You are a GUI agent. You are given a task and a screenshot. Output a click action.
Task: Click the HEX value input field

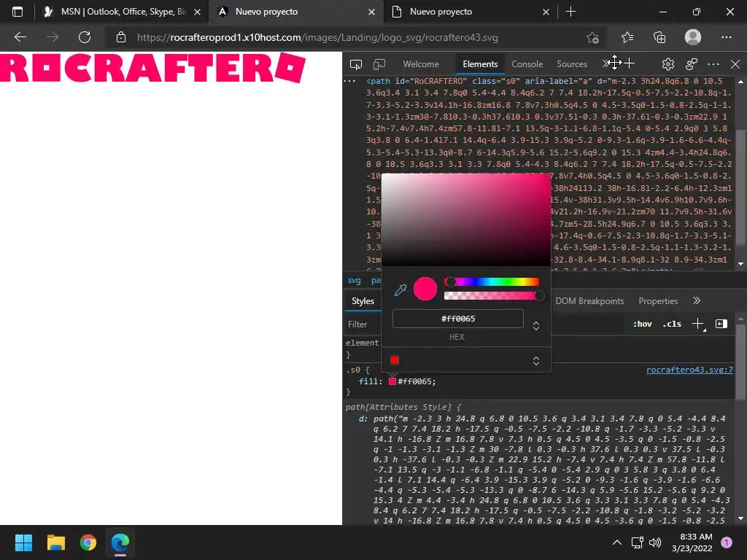tap(458, 319)
